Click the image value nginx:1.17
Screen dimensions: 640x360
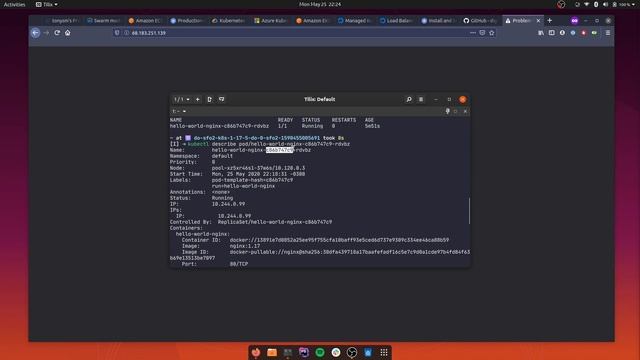[244, 246]
